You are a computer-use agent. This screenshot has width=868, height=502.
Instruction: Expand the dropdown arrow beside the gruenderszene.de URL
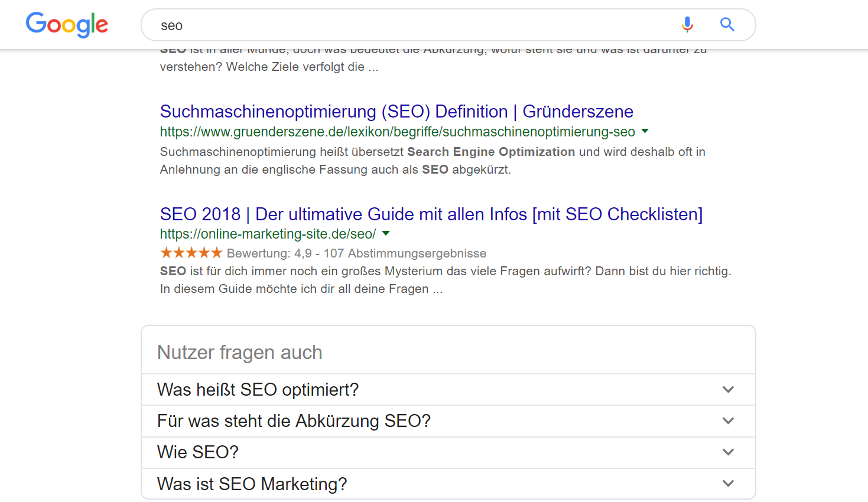point(645,131)
